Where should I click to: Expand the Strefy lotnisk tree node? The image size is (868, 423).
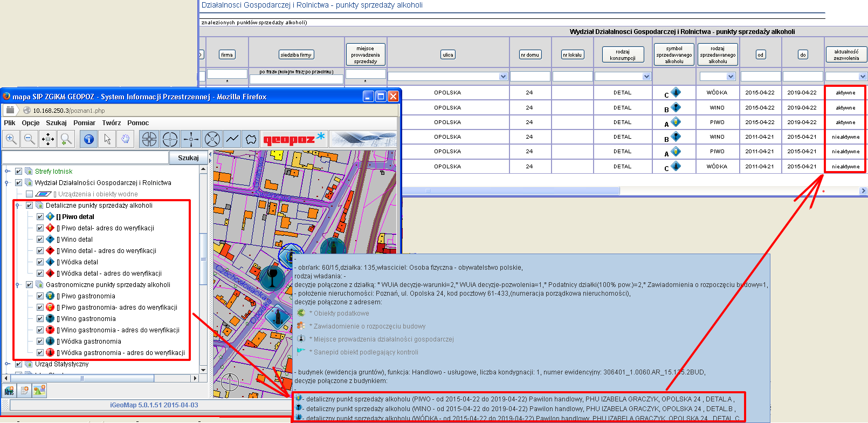tap(8, 171)
